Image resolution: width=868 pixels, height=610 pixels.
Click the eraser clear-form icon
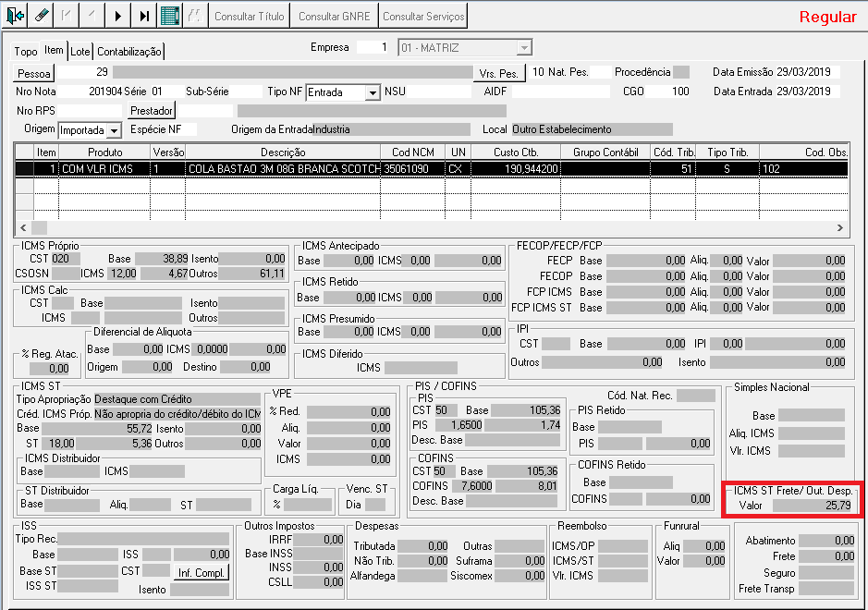tap(41, 15)
